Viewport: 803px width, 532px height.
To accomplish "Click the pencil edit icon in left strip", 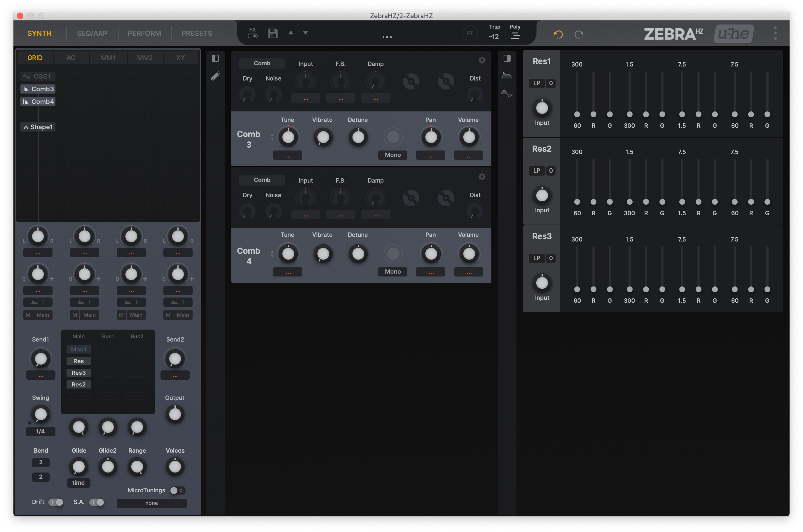I will pos(215,76).
